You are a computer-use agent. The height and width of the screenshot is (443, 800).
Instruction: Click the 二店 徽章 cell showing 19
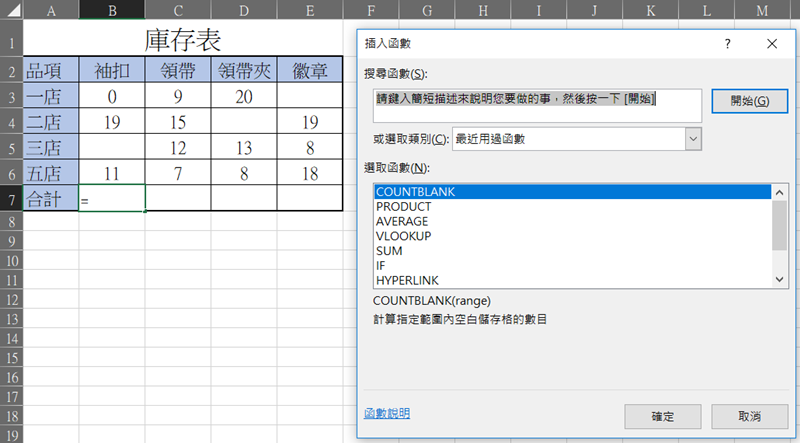tap(310, 121)
